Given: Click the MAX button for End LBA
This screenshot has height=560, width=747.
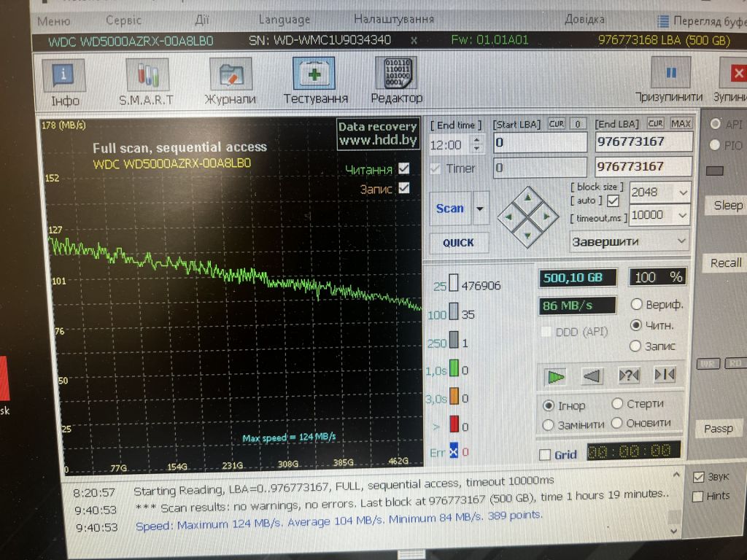Looking at the screenshot, I should tap(681, 124).
